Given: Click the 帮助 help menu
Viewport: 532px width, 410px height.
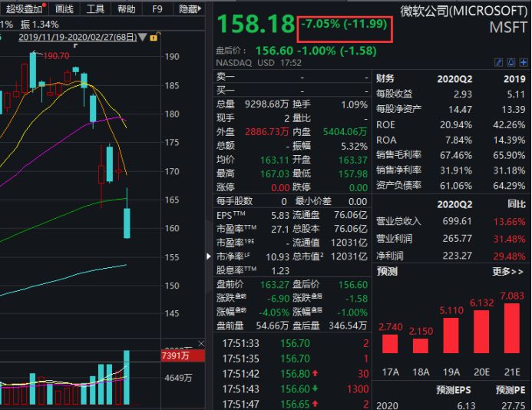Looking at the screenshot, I should pyautogui.click(x=126, y=9).
